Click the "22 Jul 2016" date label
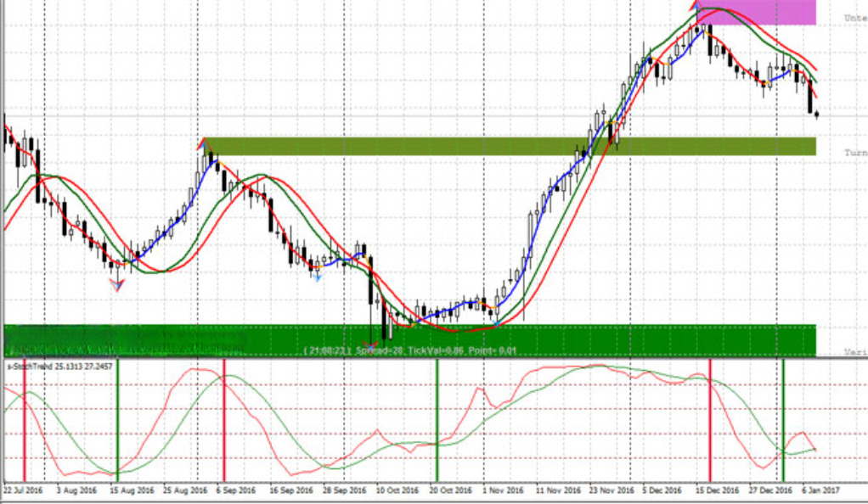This screenshot has height=504, width=868. pyautogui.click(x=24, y=490)
